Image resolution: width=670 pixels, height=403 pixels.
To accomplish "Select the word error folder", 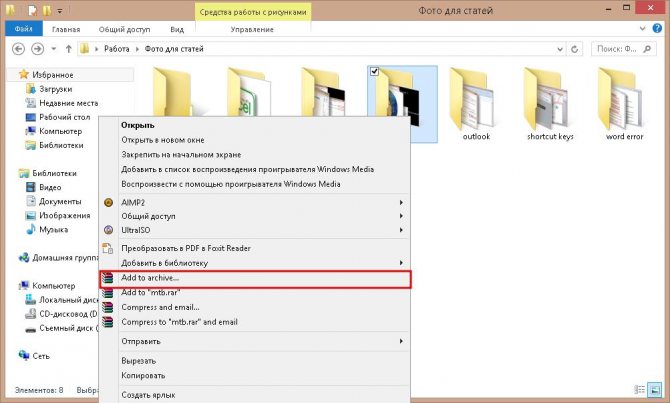I will [x=624, y=104].
